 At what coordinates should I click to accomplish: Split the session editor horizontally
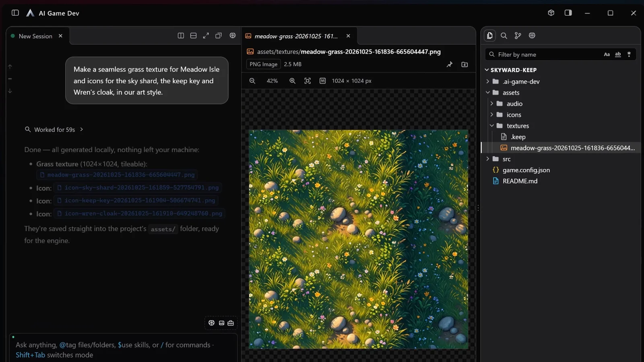tap(193, 36)
